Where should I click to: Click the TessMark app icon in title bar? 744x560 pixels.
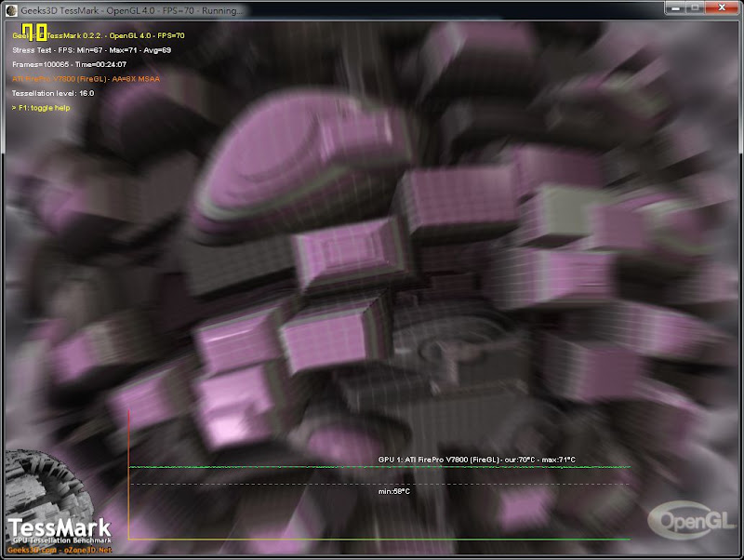tap(11, 10)
